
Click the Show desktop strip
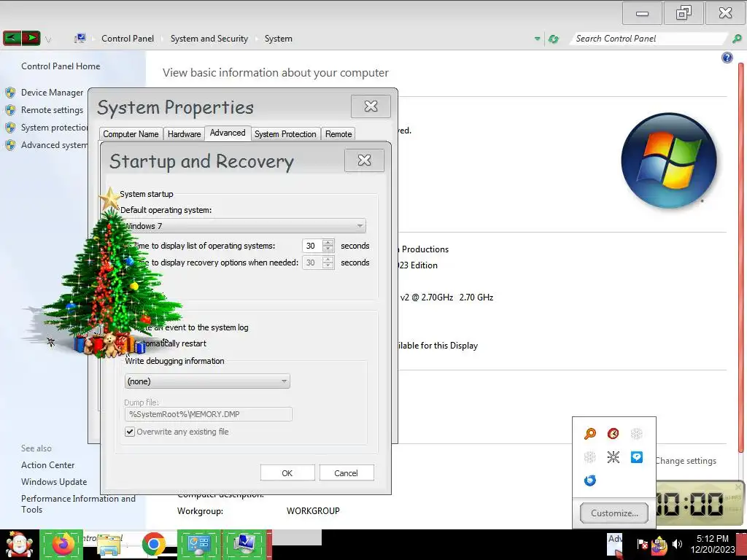point(743,545)
